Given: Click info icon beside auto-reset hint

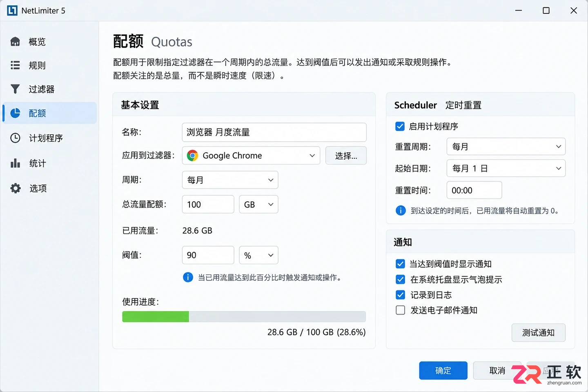Looking at the screenshot, I should point(401,211).
